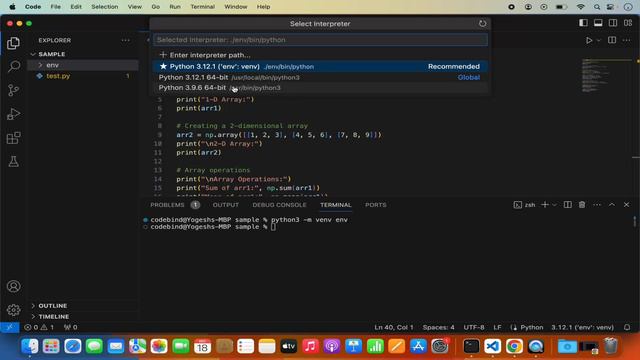Switch to the Output tab

click(x=226, y=205)
